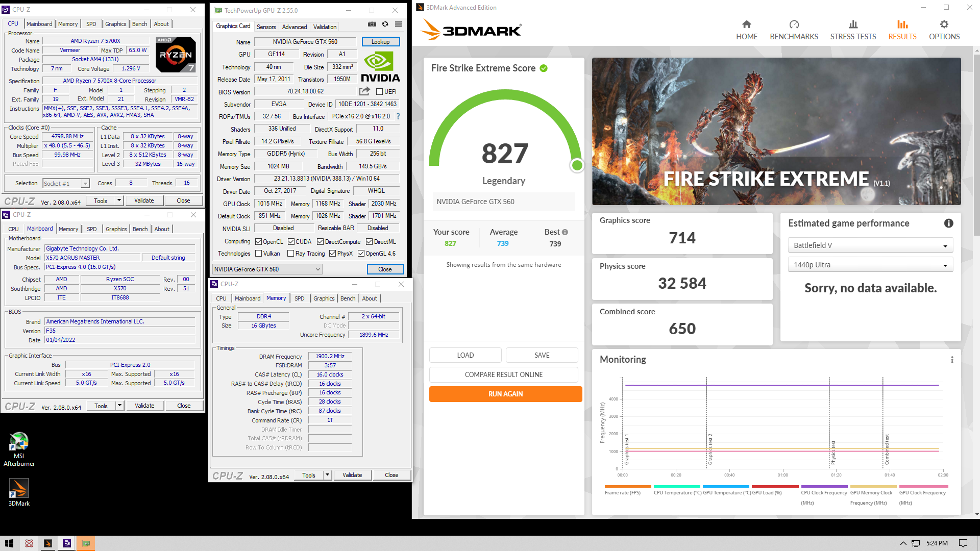The image size is (980, 551).
Task: Show hidden system tray icons
Action: coord(903,543)
